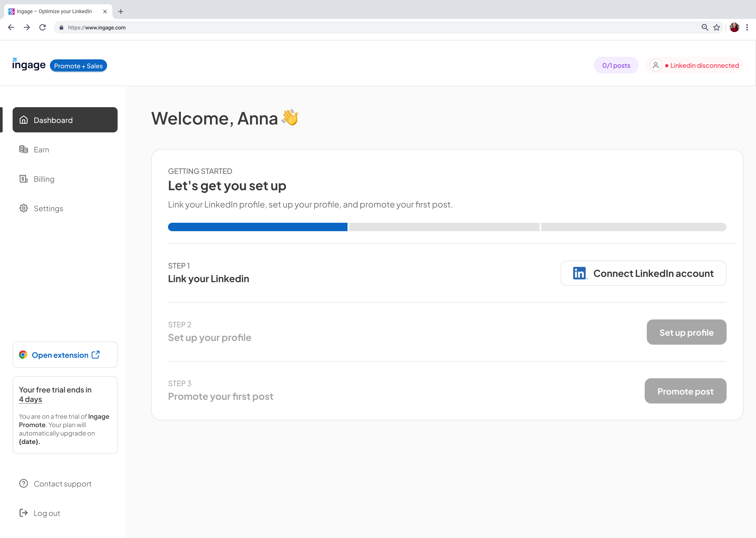
Task: Click the browser zoom magnifier icon
Action: tap(705, 28)
